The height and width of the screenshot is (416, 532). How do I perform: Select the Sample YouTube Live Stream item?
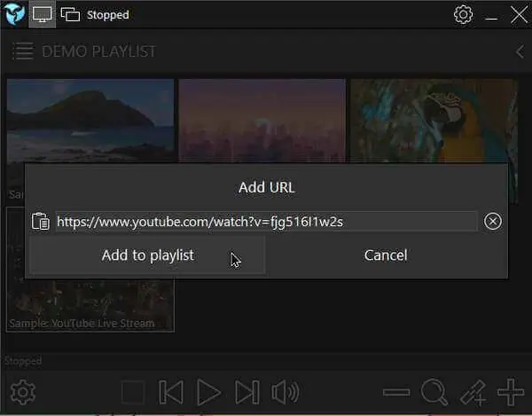90,305
